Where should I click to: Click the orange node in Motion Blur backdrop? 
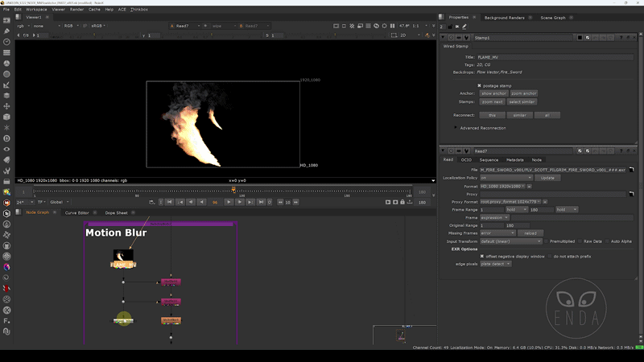[x=171, y=320]
